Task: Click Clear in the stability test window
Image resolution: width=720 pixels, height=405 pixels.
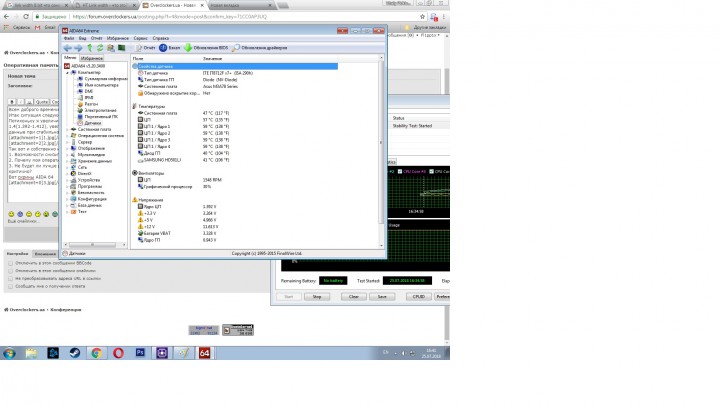Action: coord(354,297)
